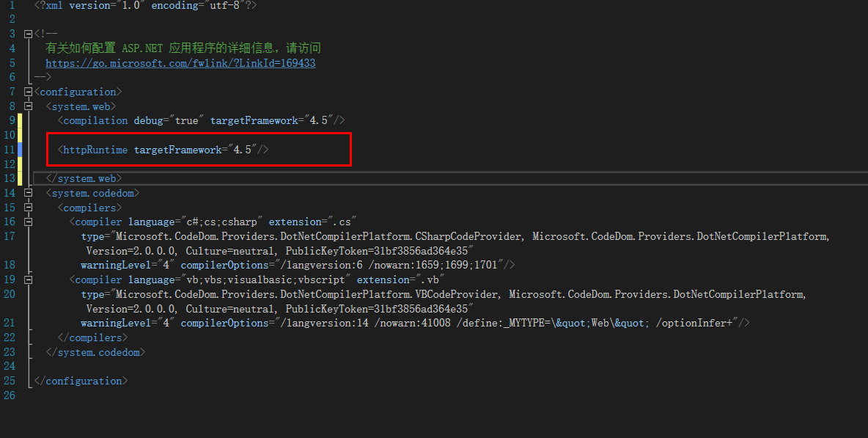
Task: Collapse the comment block fold marker
Action: [x=26, y=33]
